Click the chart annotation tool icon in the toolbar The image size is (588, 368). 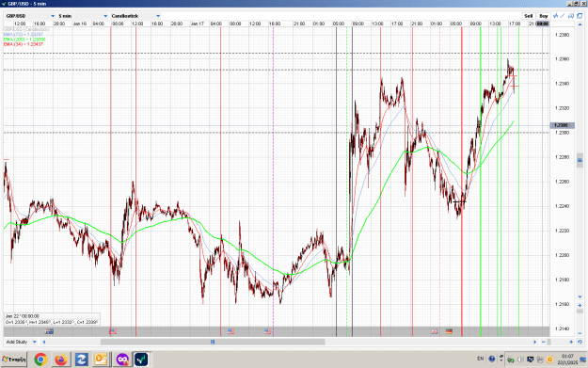point(571,16)
